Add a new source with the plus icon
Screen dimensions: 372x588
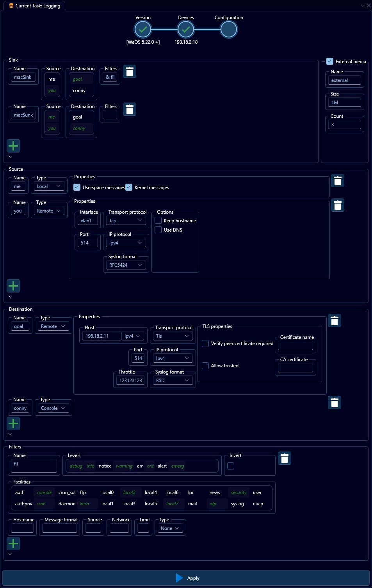click(x=13, y=286)
